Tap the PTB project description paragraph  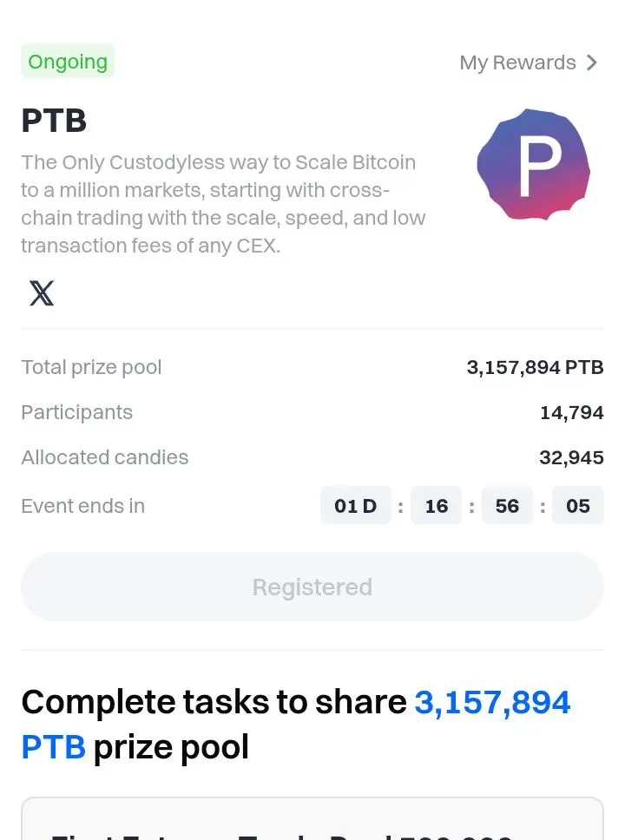coord(223,204)
